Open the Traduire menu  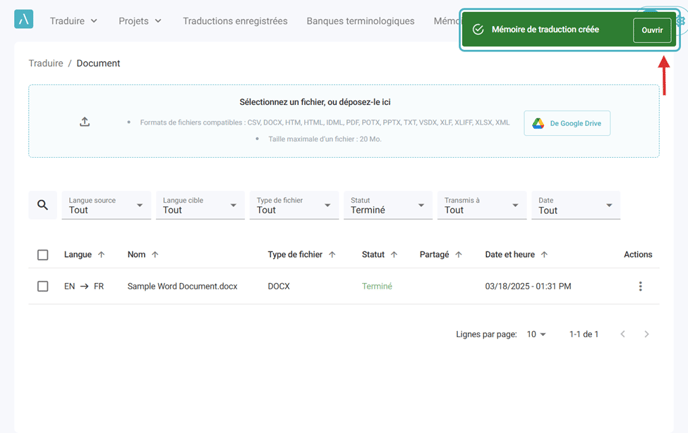[73, 21]
